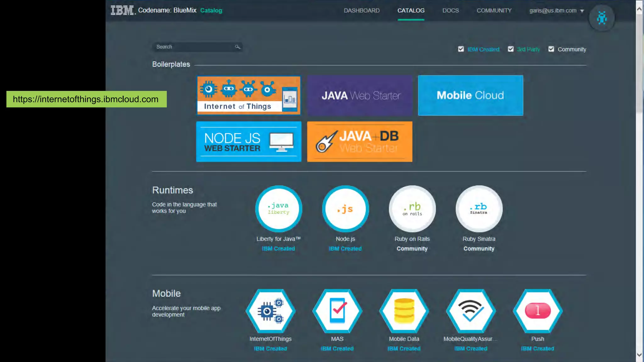644x362 pixels.
Task: Click IBM Created under Liberty for Java
Action: click(279, 249)
